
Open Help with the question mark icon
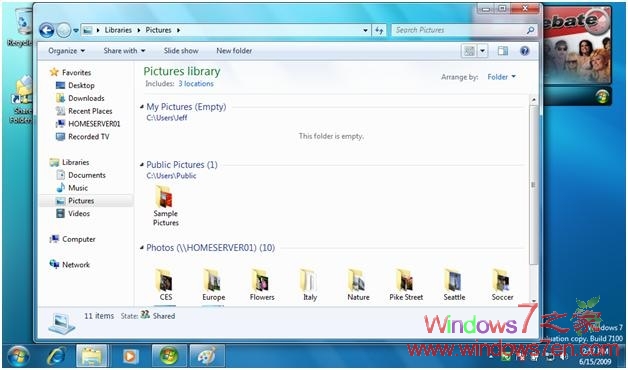coord(525,51)
